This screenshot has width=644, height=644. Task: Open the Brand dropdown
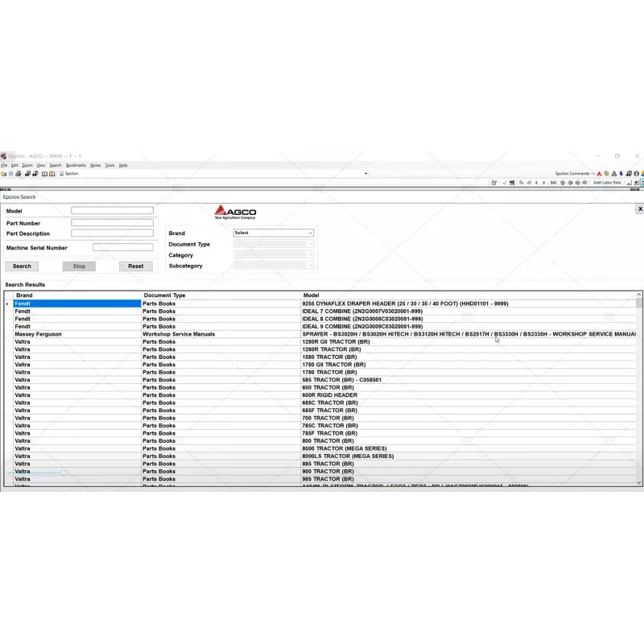(x=273, y=233)
